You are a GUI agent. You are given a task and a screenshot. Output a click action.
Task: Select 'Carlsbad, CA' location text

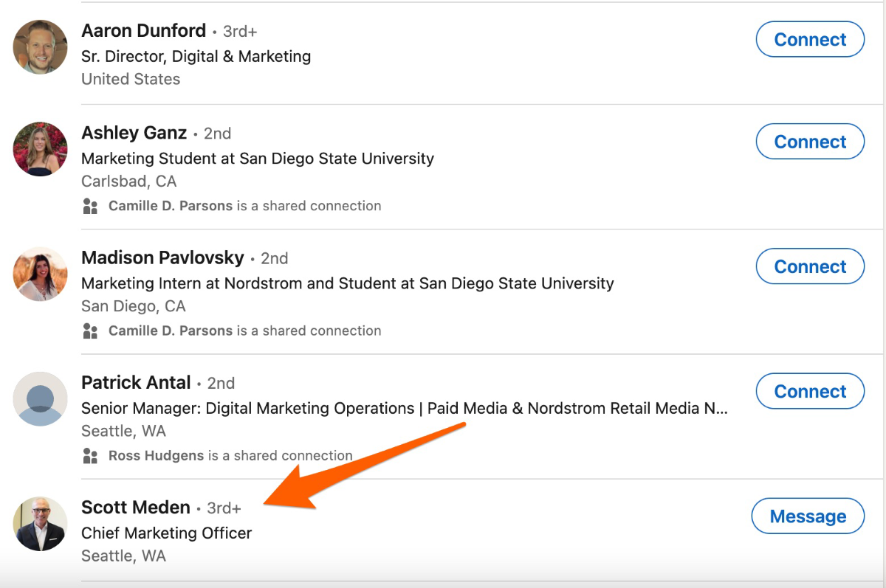pos(128,181)
